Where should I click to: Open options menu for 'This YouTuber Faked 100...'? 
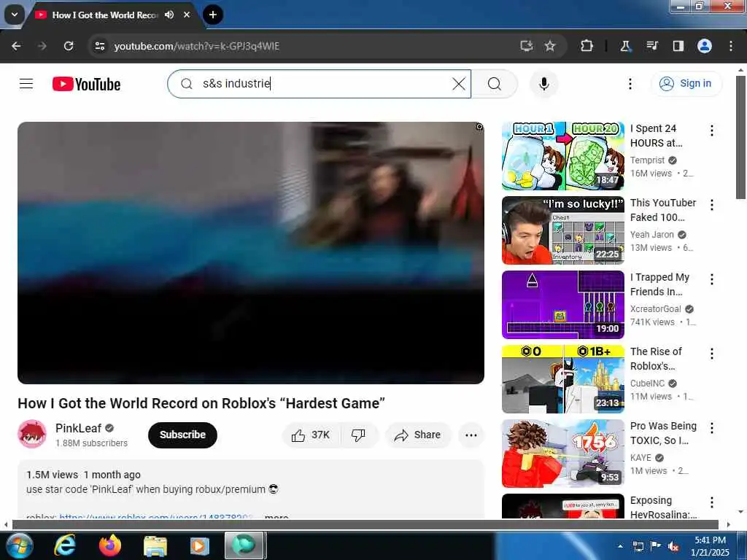[712, 204]
